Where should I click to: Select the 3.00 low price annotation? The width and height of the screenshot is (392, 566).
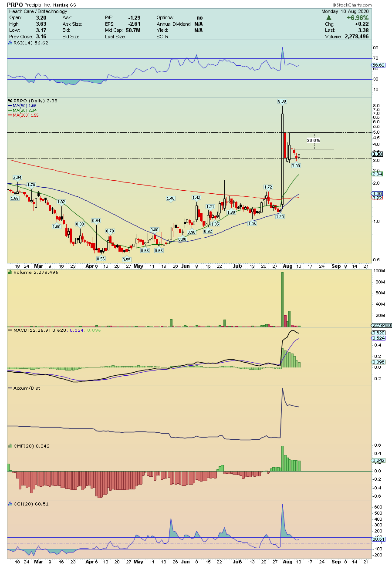[x=296, y=165]
